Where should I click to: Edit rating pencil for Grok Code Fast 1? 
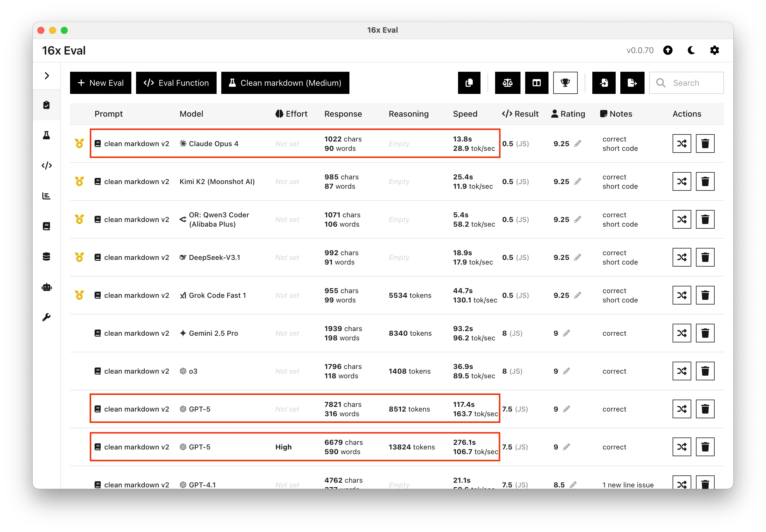click(578, 295)
